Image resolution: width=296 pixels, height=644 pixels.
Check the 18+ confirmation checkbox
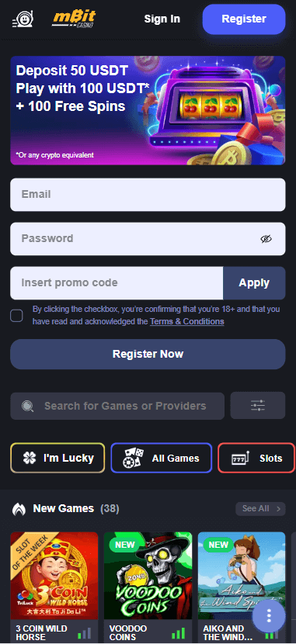(16, 316)
